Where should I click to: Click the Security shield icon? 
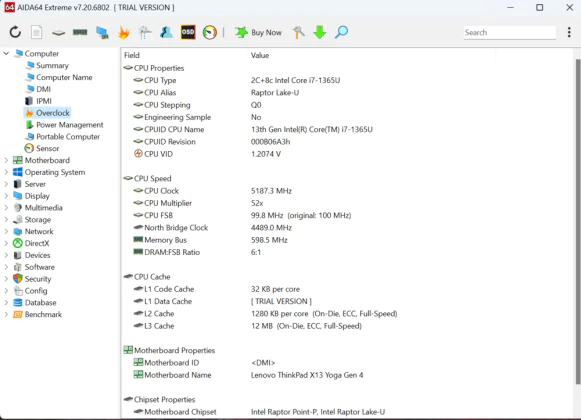pos(17,278)
